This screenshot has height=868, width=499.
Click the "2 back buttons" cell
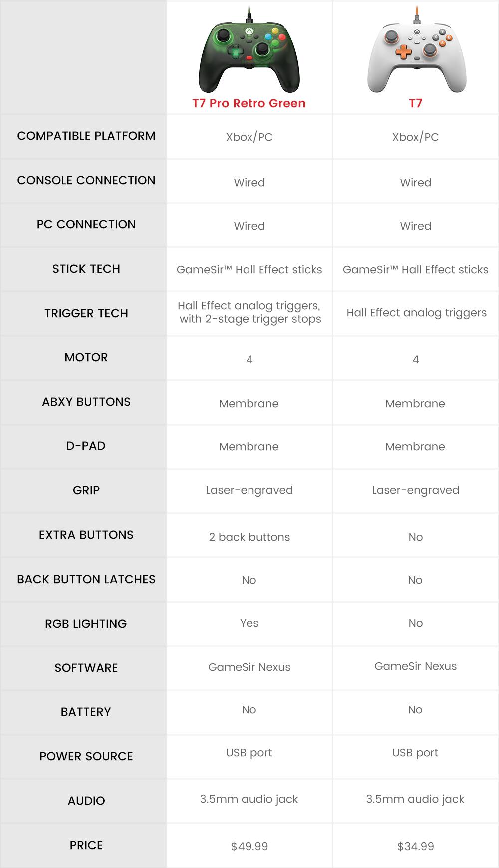[249, 537]
